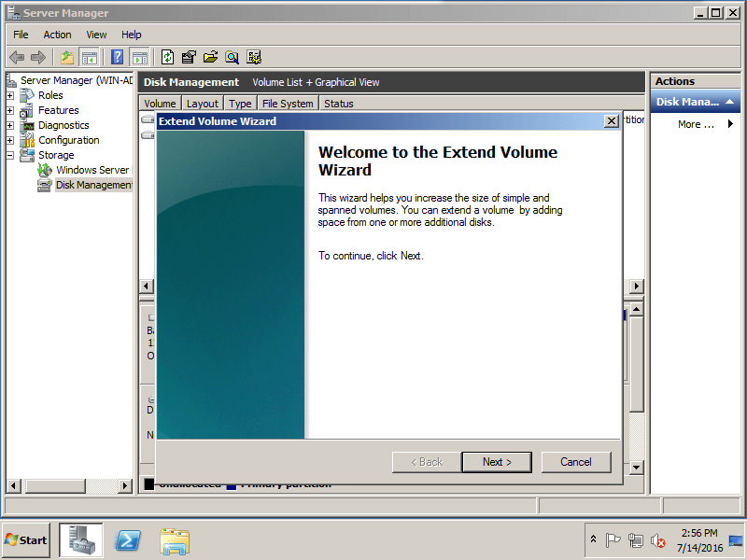The width and height of the screenshot is (747, 560).
Task: Open Windows Explorer from the taskbar
Action: point(175,541)
